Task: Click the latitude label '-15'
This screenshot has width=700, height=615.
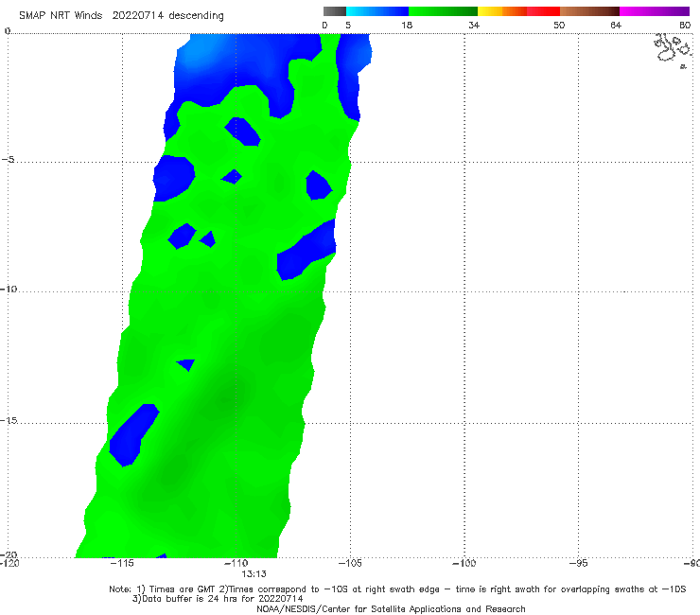Action: [9, 420]
